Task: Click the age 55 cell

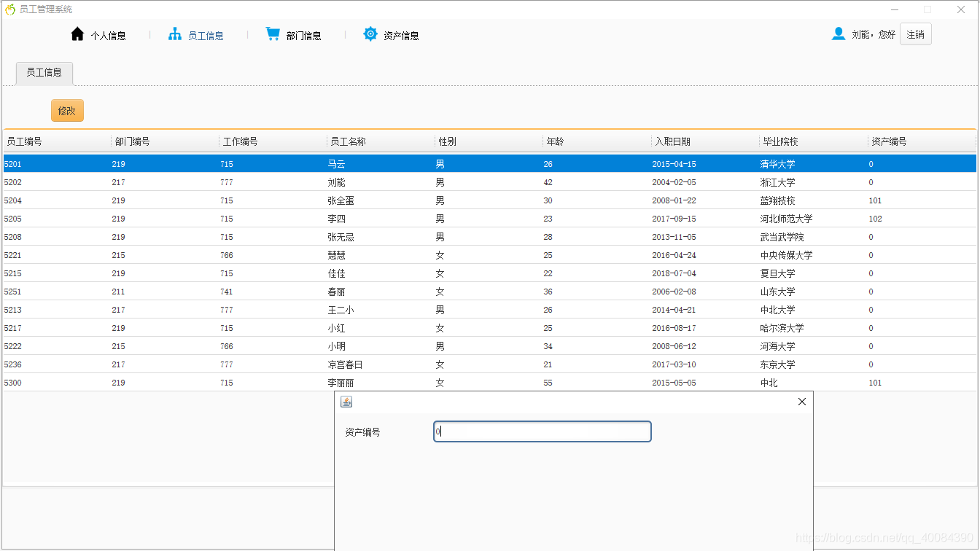Action: [597, 383]
